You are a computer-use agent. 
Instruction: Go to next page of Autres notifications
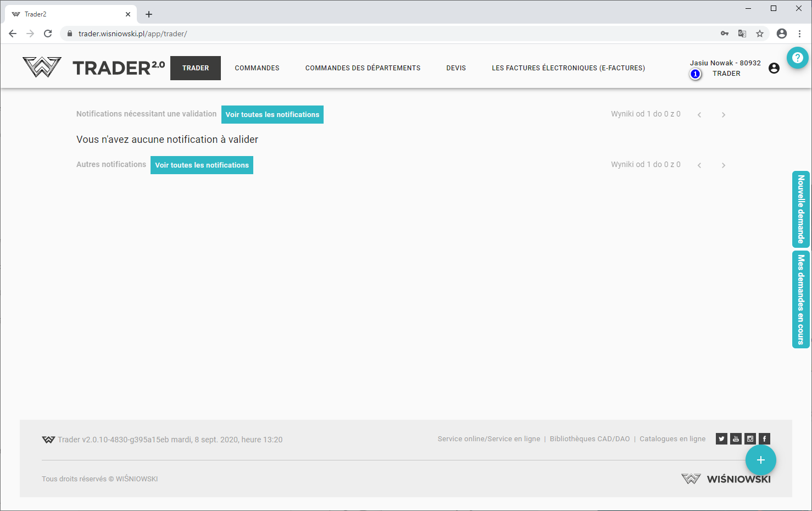point(723,165)
